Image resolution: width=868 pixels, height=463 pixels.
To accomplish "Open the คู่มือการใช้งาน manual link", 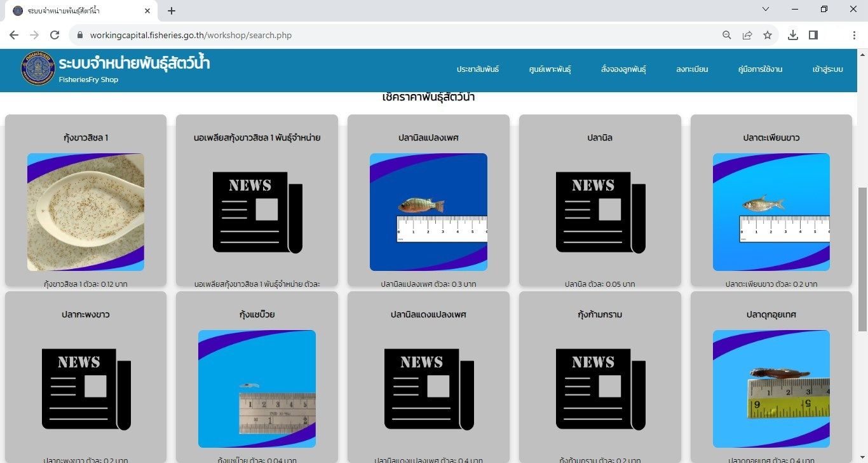I will [x=760, y=69].
